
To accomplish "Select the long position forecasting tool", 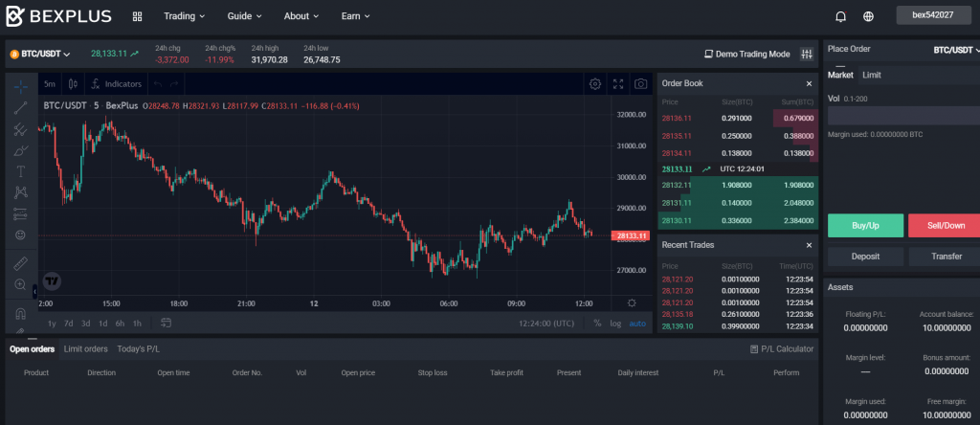I will [x=21, y=213].
